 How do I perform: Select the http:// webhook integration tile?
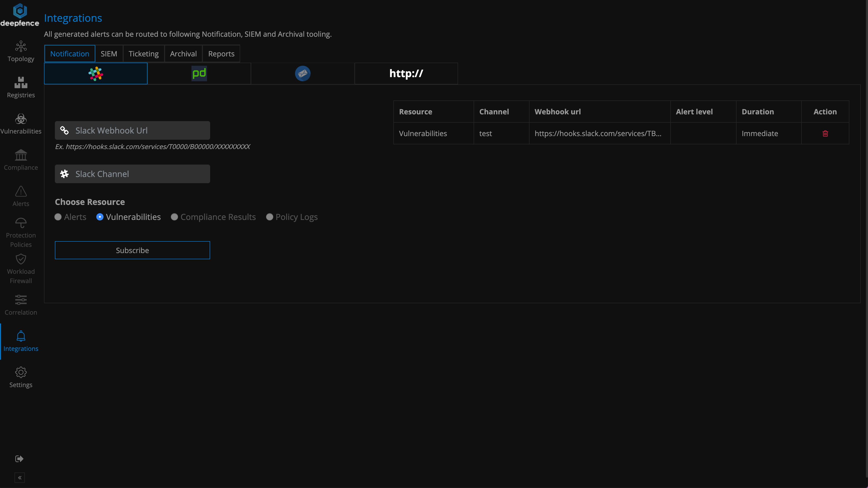point(406,73)
